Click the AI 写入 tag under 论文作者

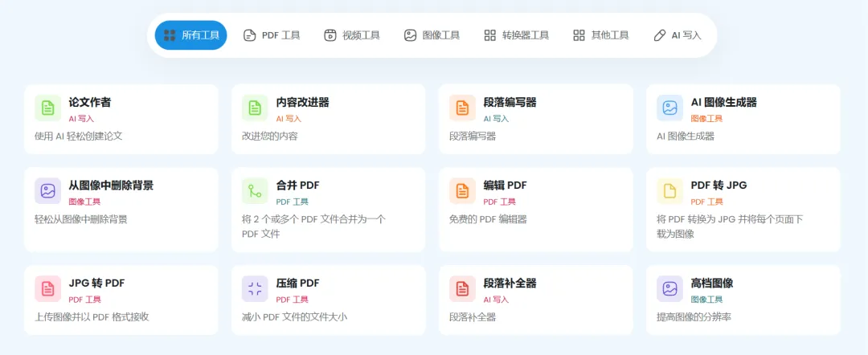(x=81, y=118)
